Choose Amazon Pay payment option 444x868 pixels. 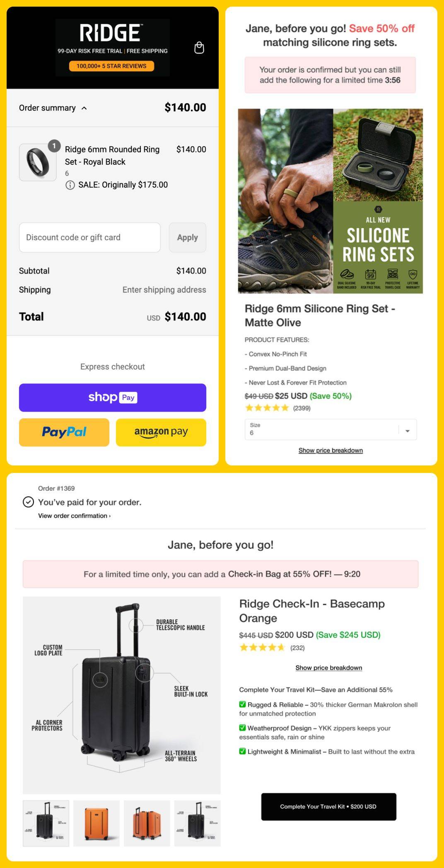(x=161, y=432)
